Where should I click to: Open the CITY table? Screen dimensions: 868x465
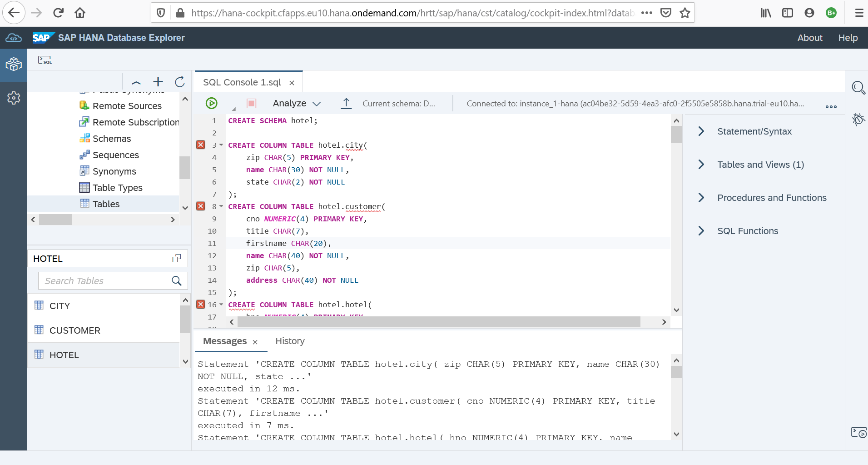[x=104, y=306]
